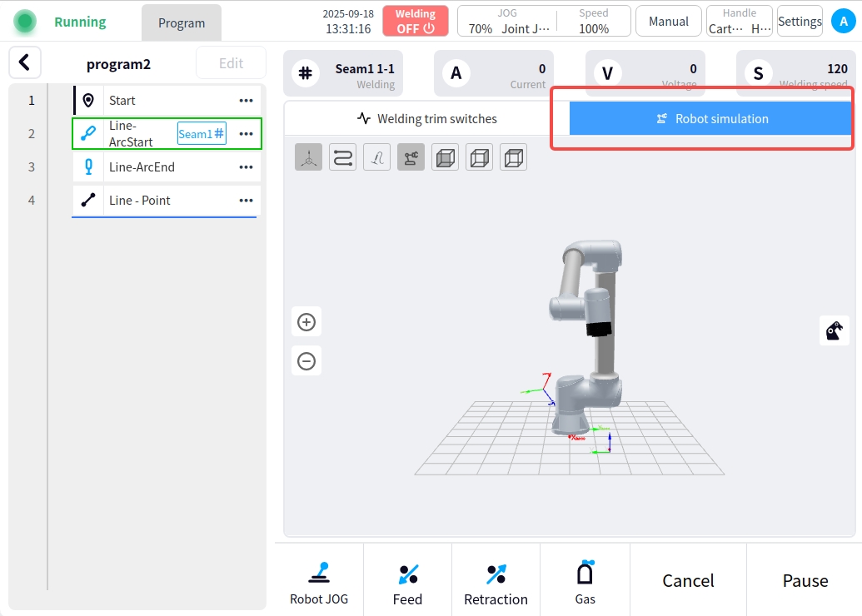The image size is (862, 616).
Task: Expand more options for Line - Point
Action: [x=246, y=201]
